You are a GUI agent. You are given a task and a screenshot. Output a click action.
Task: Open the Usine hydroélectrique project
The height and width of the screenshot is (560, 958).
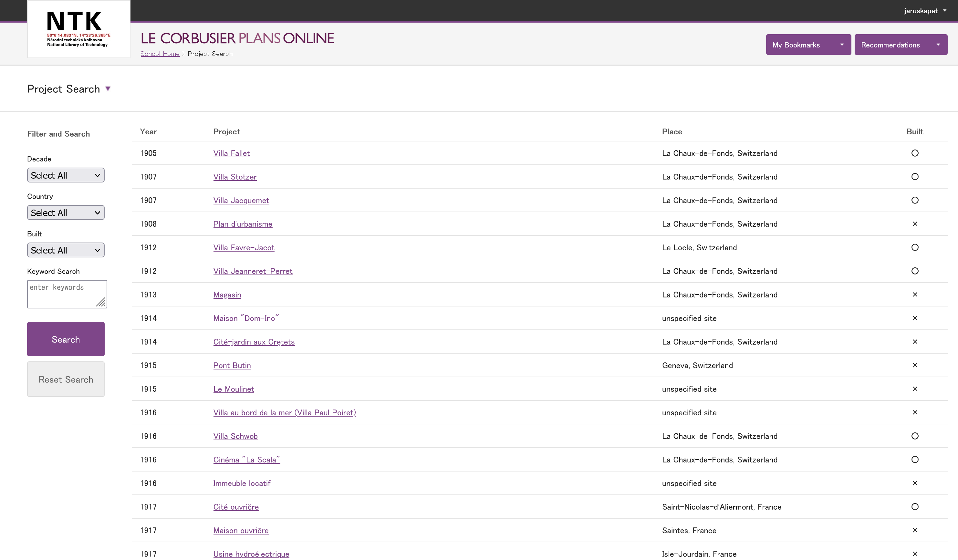click(251, 554)
